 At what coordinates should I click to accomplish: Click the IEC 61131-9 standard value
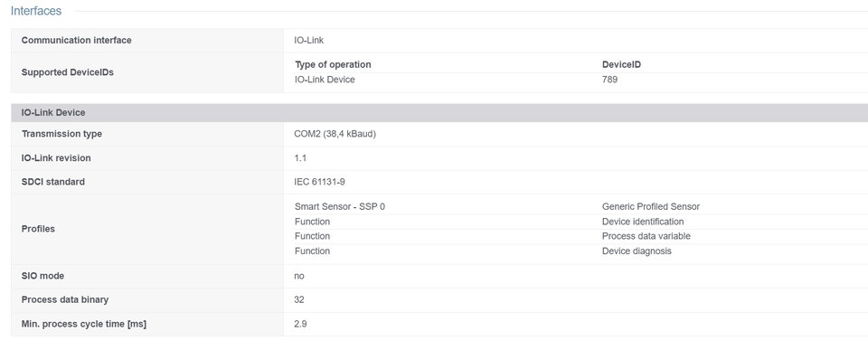[x=319, y=182]
